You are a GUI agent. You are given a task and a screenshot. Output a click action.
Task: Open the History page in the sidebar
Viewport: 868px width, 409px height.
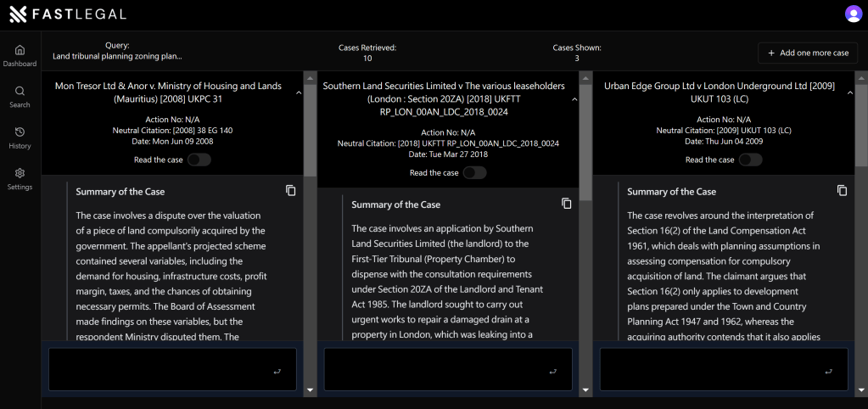tap(20, 137)
